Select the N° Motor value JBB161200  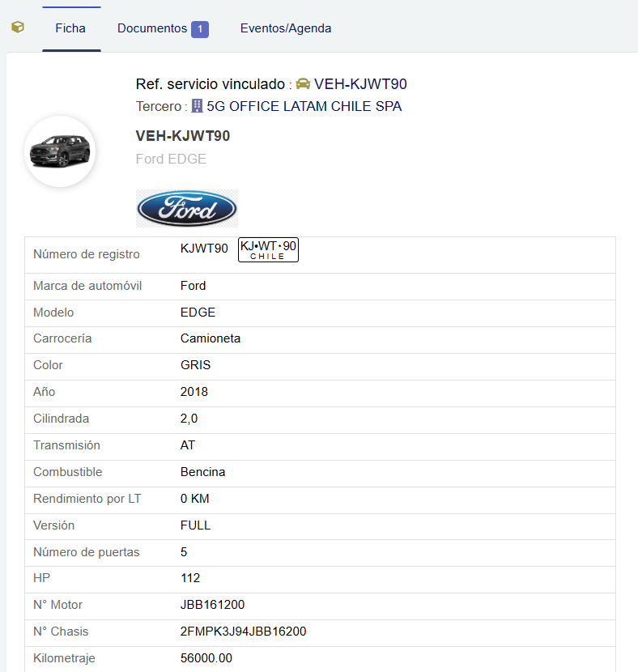212,605
